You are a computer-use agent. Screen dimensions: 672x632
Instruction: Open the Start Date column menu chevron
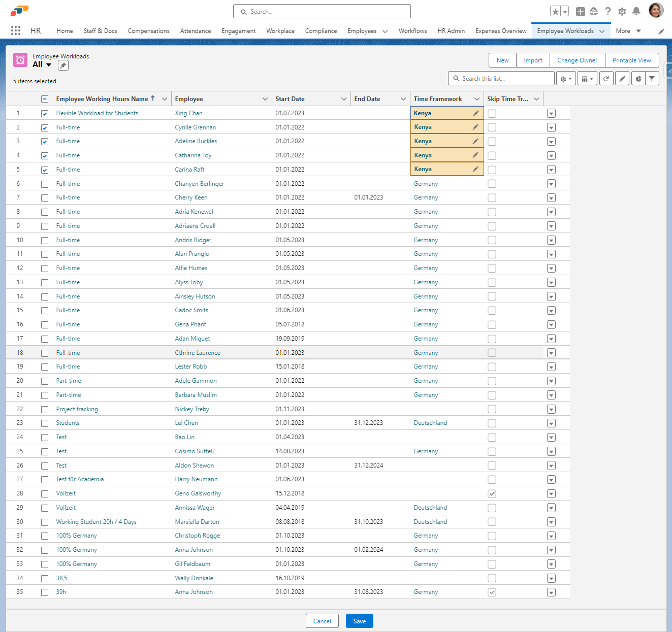[x=344, y=99]
